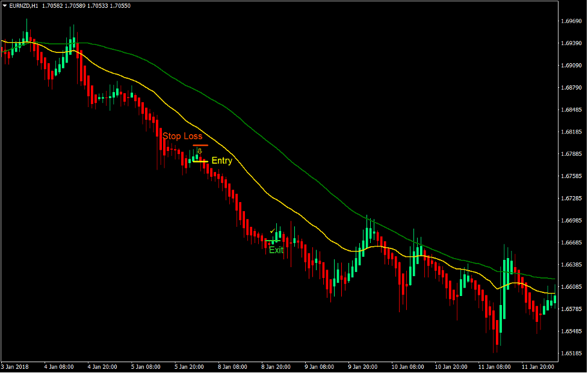Viewport: 588px width, 373px height.
Task: Click the yellow Entry price line
Action: pyautogui.click(x=201, y=161)
